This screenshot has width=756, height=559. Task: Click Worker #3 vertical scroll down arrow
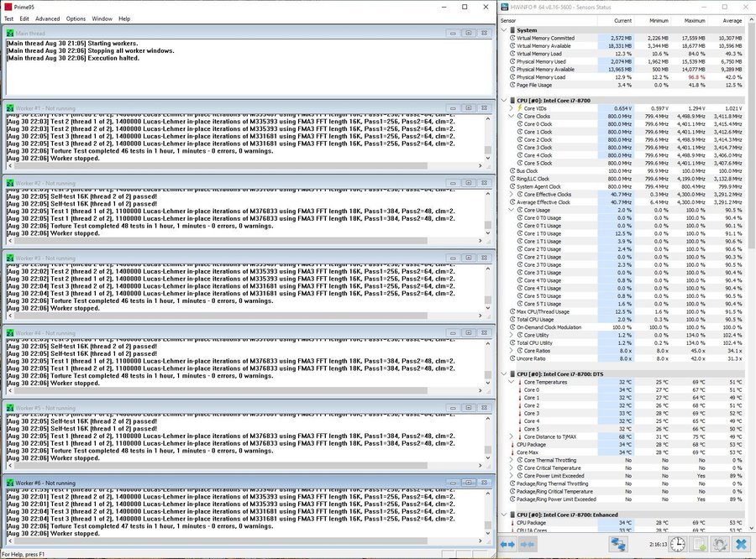pos(488,308)
